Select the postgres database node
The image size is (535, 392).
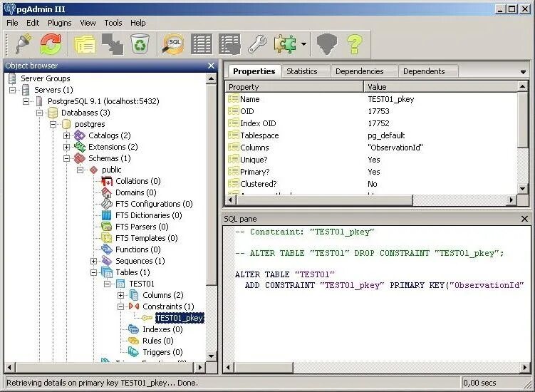point(90,124)
